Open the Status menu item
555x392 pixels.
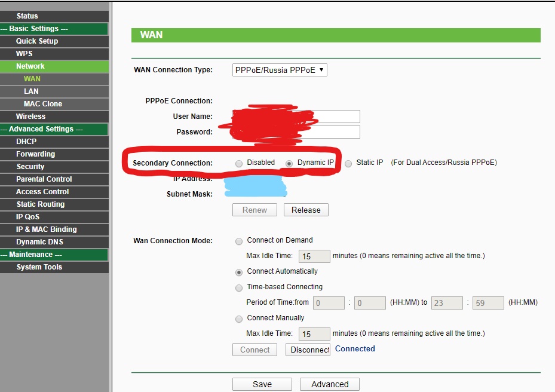coord(27,16)
